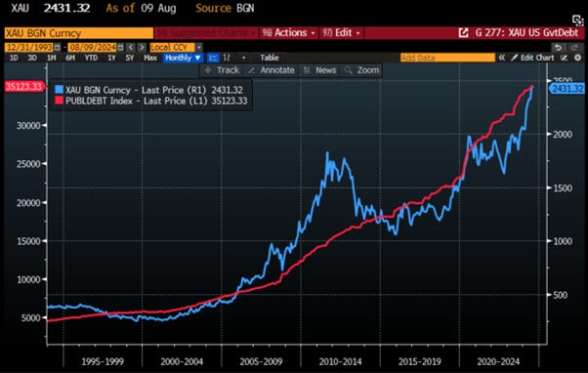Undo the last chart change
588x373 pixels.
click(x=559, y=47)
